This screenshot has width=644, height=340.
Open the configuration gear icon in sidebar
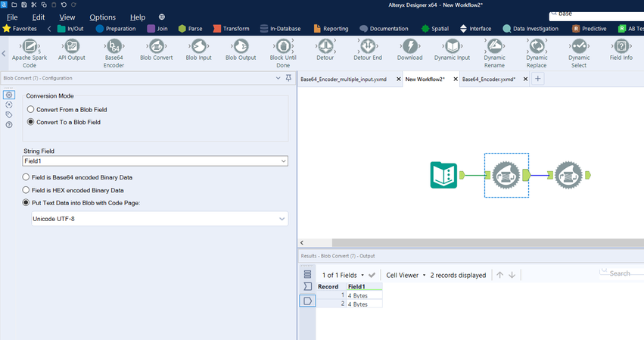click(x=9, y=95)
